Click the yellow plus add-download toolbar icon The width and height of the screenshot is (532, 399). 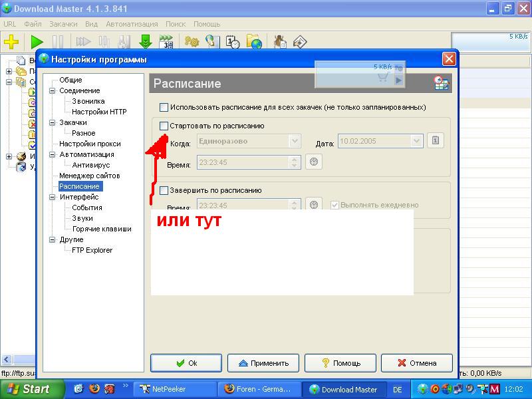pyautogui.click(x=11, y=42)
